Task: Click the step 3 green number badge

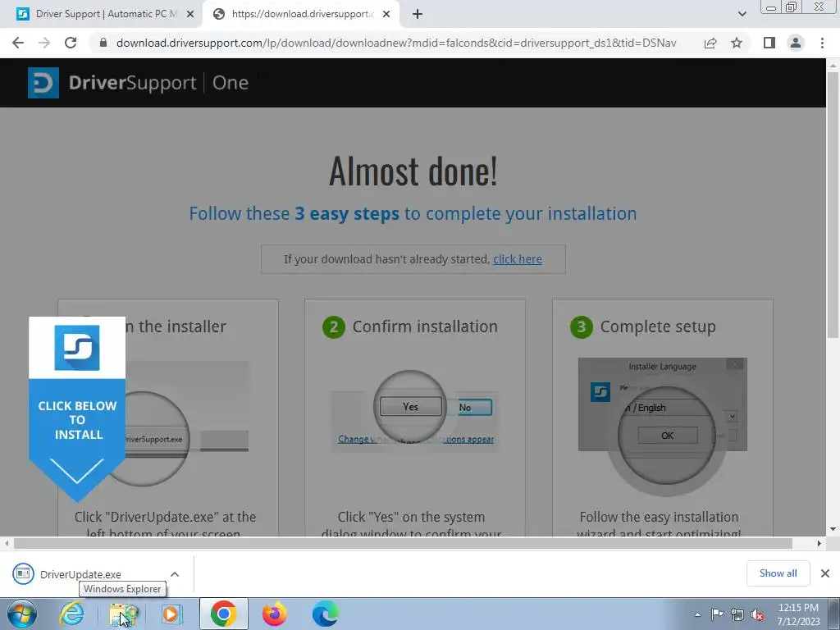Action: (x=582, y=326)
